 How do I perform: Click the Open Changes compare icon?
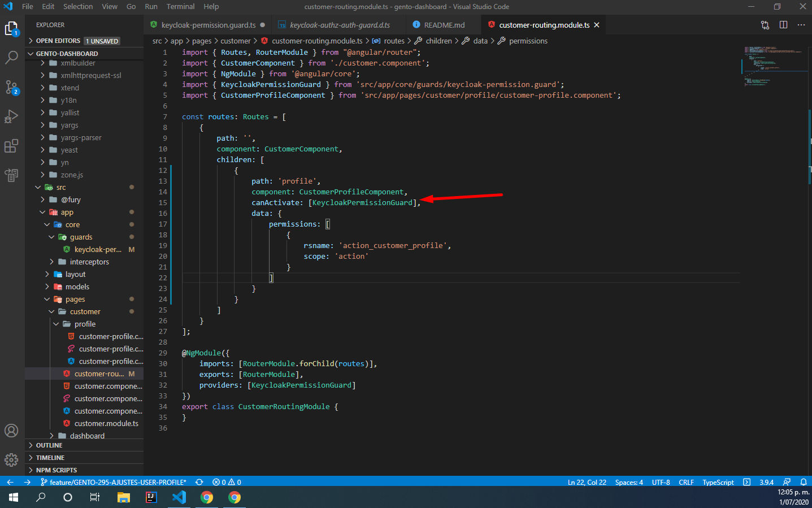pyautogui.click(x=765, y=25)
